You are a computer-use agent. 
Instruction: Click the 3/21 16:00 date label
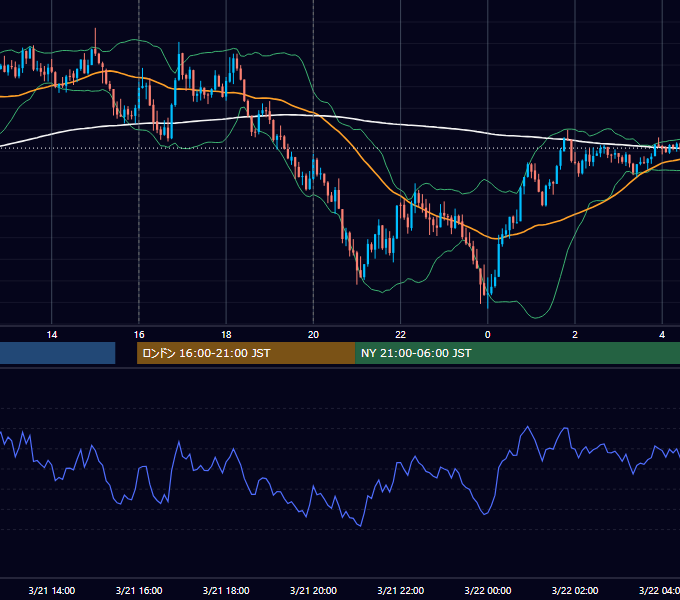[x=139, y=590]
